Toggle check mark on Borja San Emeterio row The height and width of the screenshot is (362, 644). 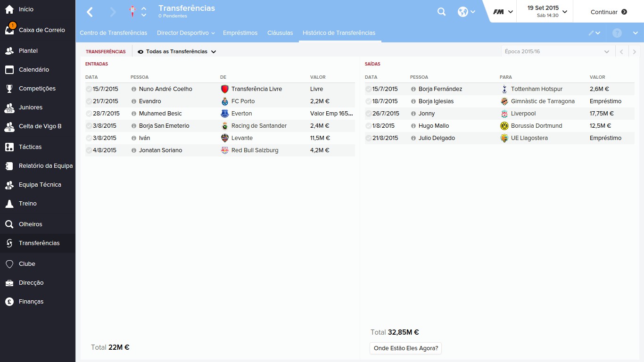89,126
